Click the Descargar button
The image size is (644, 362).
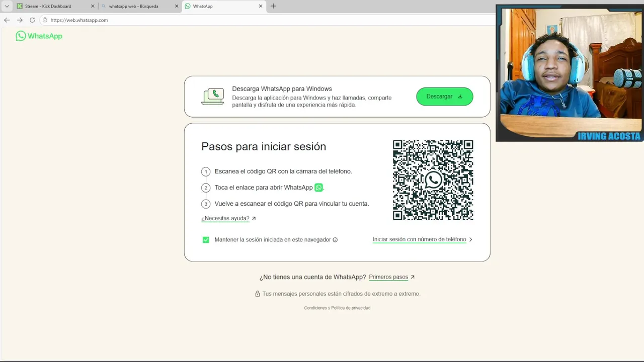pos(445,97)
